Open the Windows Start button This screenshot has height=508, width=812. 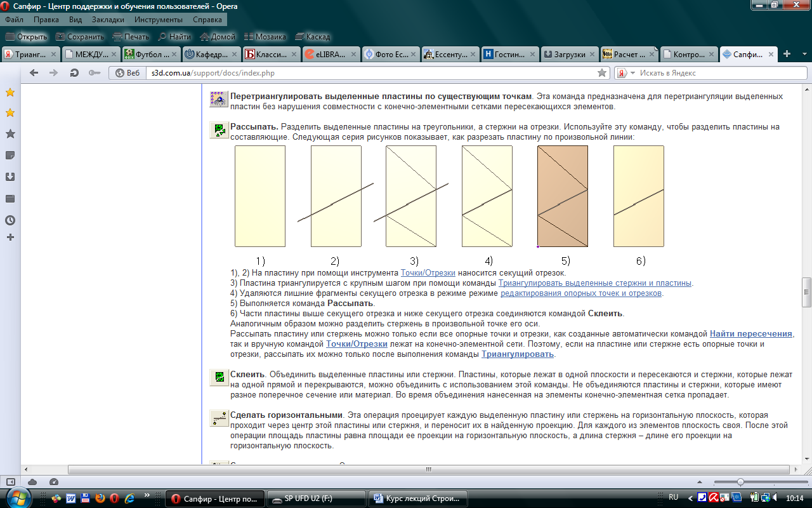point(18,498)
